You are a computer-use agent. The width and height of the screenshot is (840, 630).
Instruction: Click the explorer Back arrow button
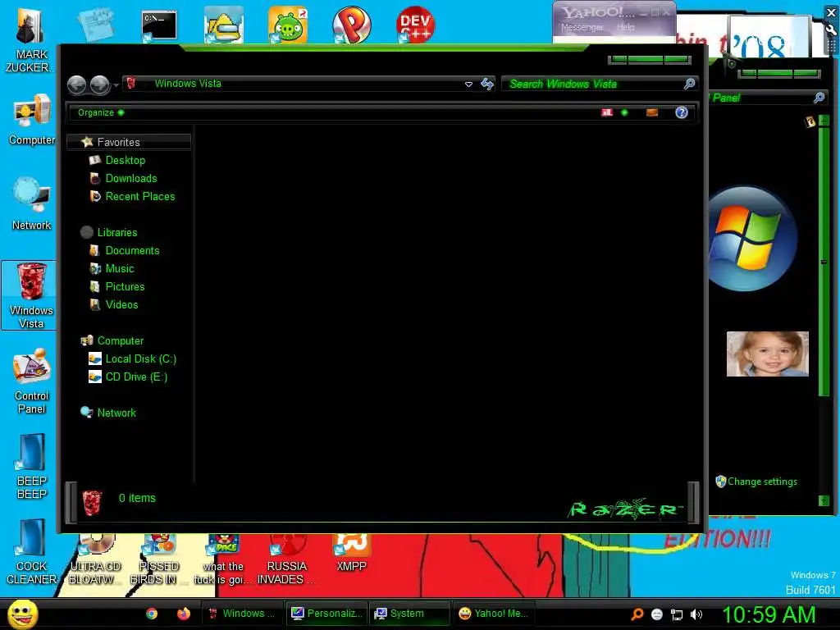click(x=76, y=84)
